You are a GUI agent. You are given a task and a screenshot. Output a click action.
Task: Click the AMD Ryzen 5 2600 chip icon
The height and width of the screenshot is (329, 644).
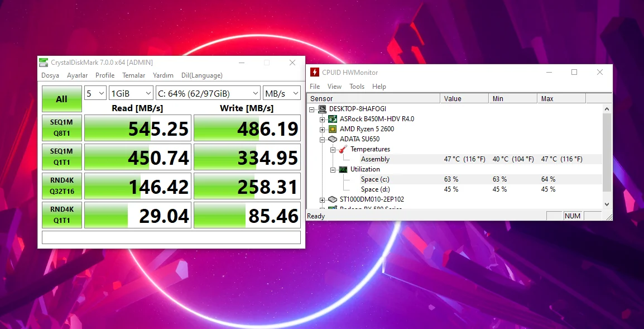point(333,129)
